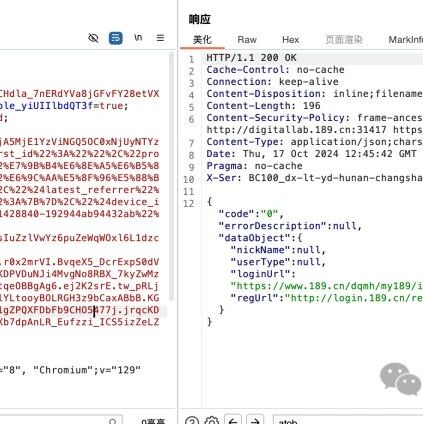Click the Content-Type: application/json header

[315, 142]
